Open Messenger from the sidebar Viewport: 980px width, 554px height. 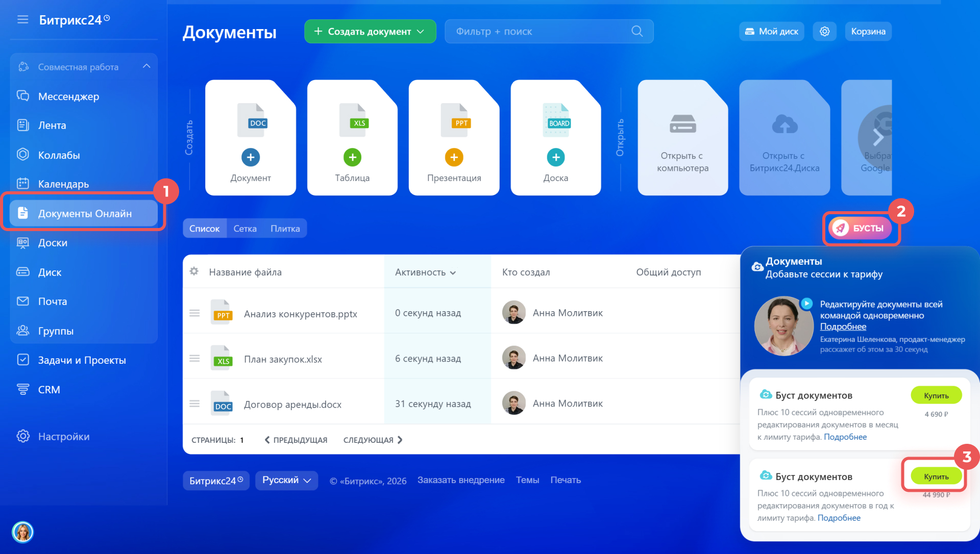68,96
